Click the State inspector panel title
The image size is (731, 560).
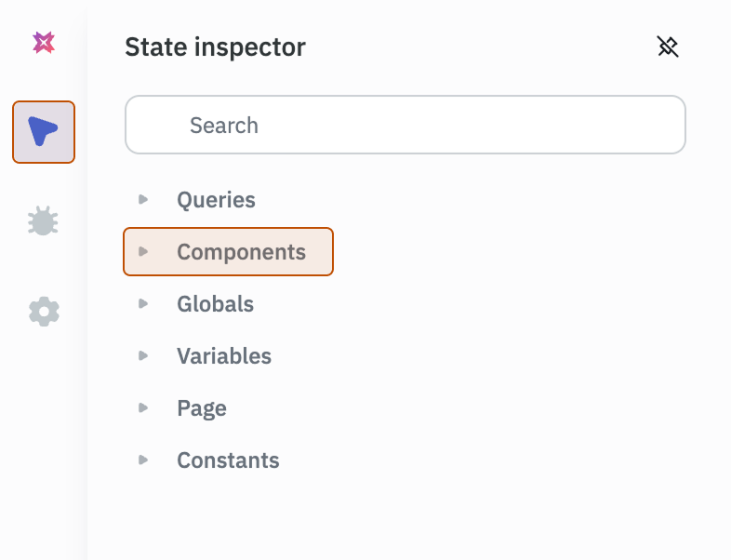pos(215,47)
